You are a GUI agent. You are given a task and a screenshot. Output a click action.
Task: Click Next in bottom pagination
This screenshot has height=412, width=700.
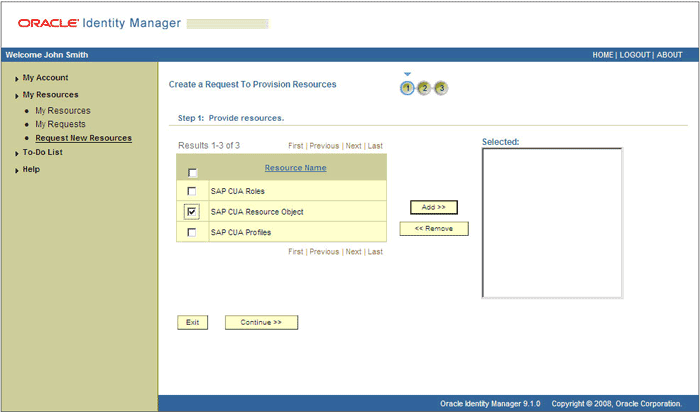coord(353,252)
